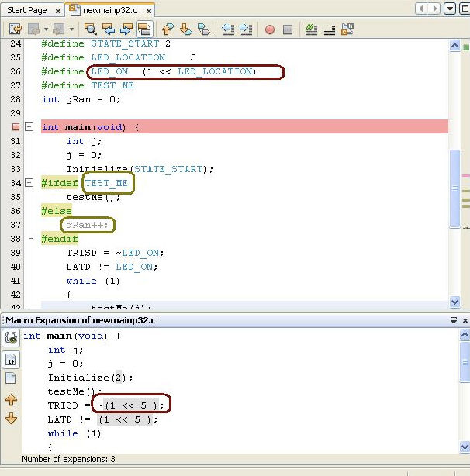
Task: Collapse the main function fold at line 30
Action: 29,127
